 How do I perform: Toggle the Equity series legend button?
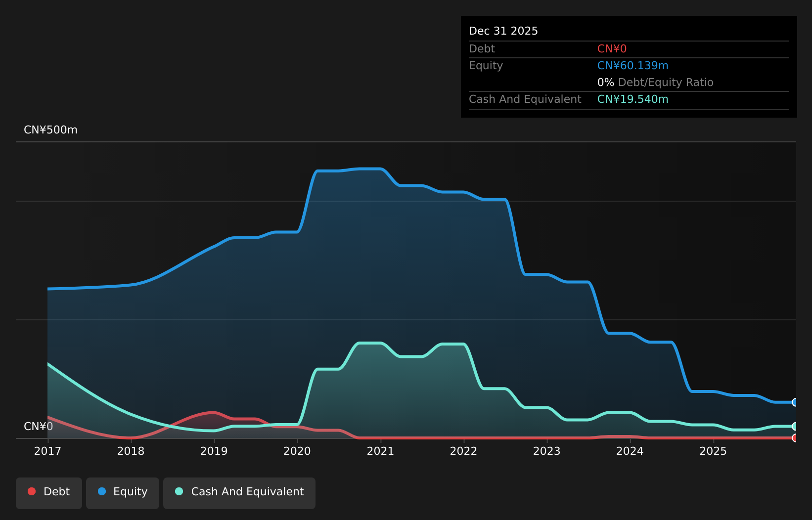point(123,493)
